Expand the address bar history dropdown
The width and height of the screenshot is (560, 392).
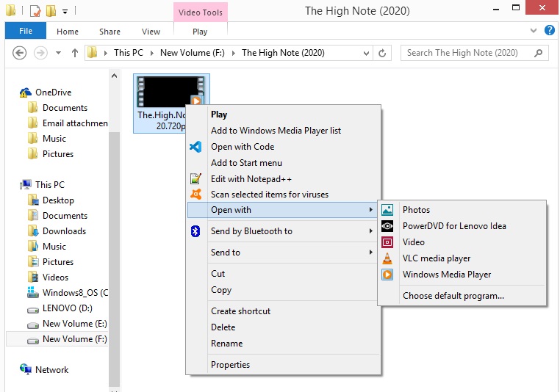tap(366, 53)
